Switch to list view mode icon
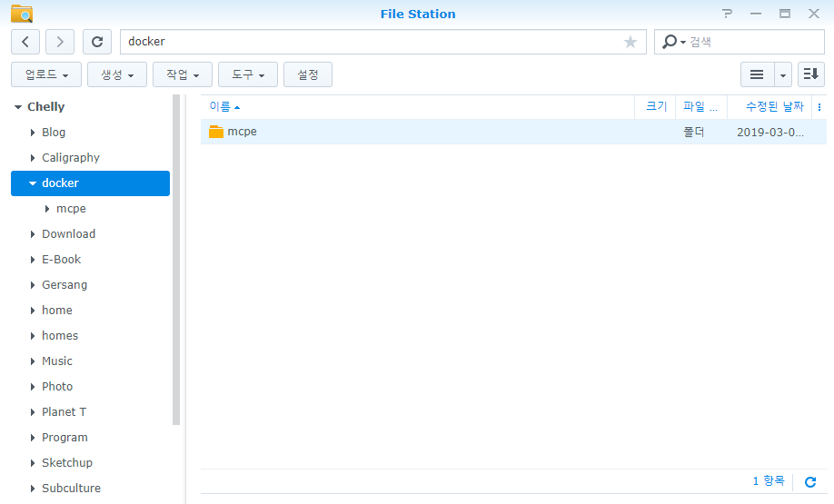834x504 pixels. coord(757,74)
